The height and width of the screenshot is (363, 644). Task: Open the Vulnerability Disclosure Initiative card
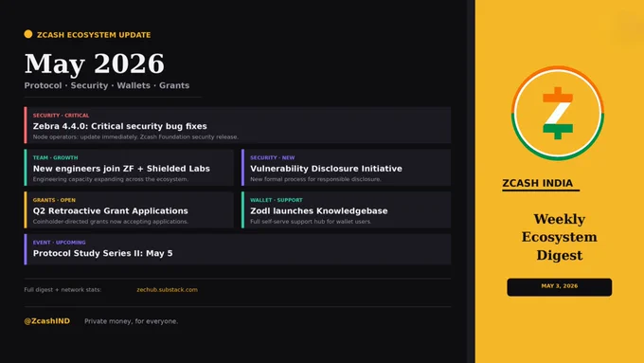point(346,168)
